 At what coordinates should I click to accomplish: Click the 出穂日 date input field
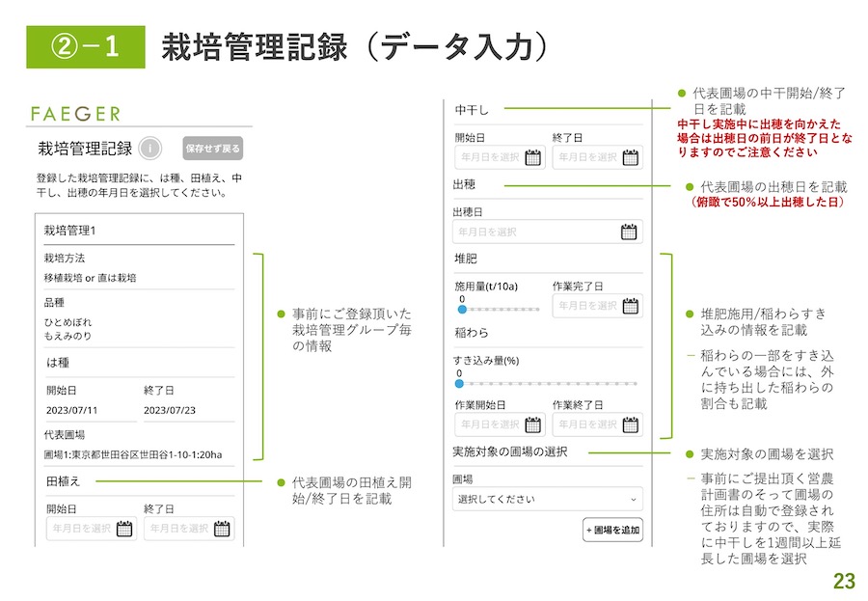tap(535, 232)
